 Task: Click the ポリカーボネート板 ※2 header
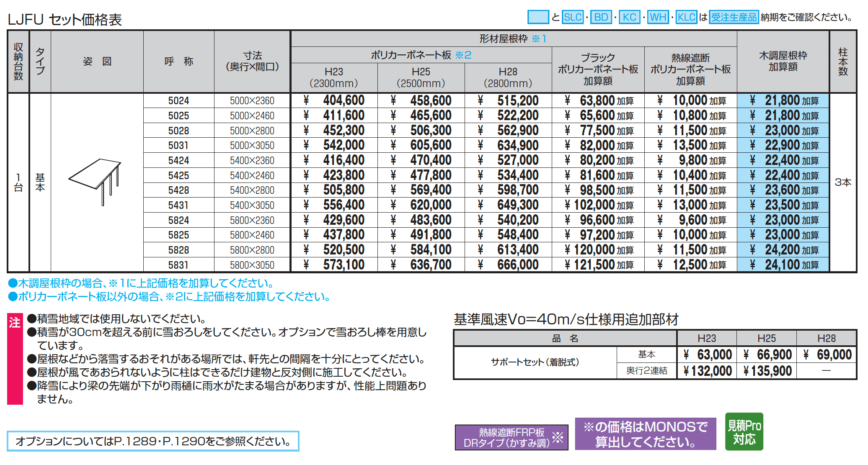click(421, 55)
